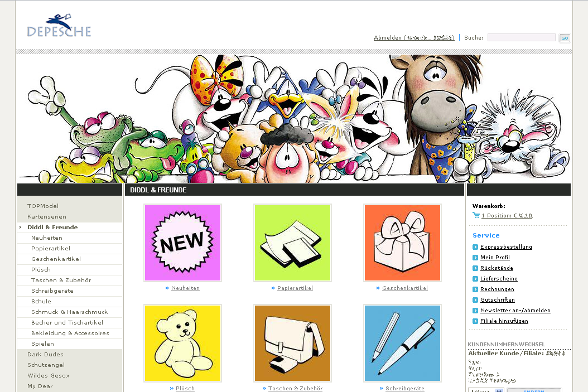Click the Filiale hinzufügen link
Viewport: 588px width, 392px height.
[504, 321]
